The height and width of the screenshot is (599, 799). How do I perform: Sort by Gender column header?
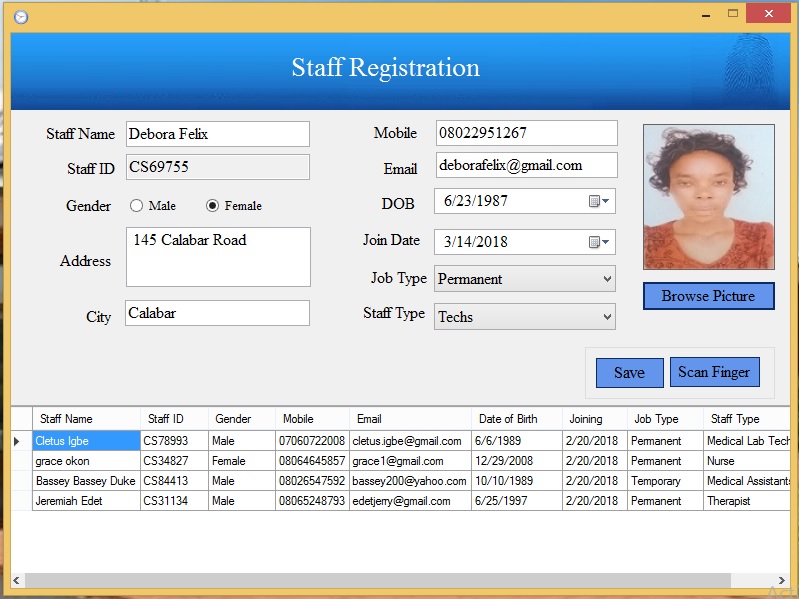click(x=242, y=419)
